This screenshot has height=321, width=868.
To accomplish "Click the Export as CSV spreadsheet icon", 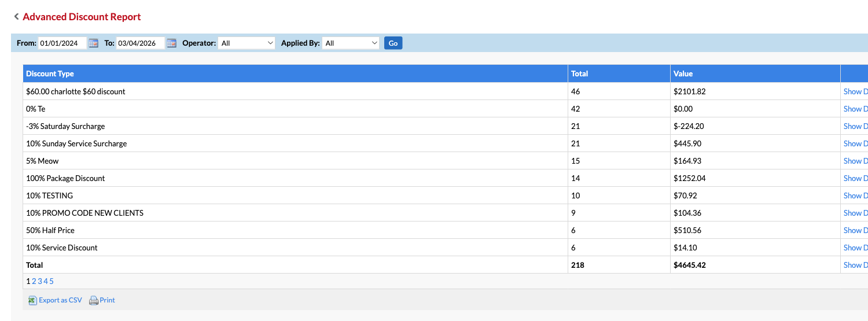I will [x=32, y=300].
